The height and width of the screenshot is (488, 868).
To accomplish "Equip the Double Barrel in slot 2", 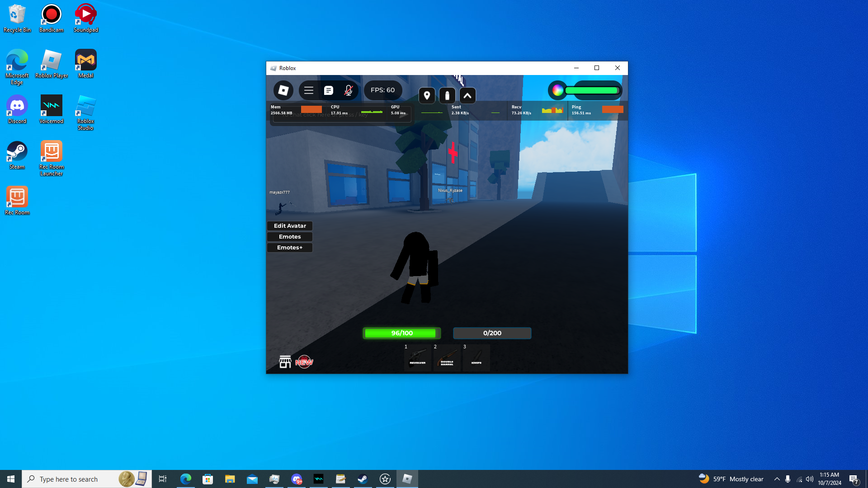I will coord(447,358).
